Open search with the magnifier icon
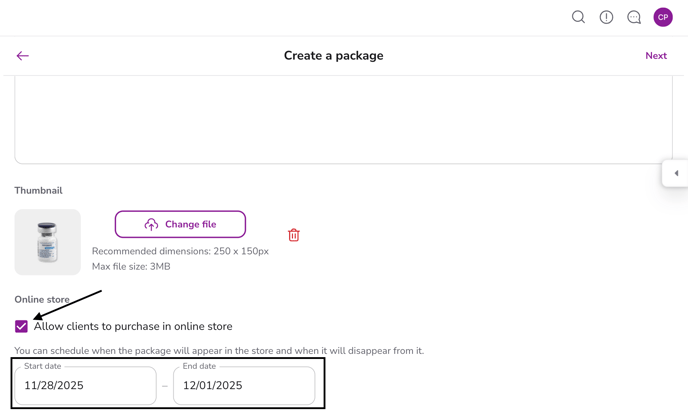This screenshot has width=688, height=420. coord(578,17)
